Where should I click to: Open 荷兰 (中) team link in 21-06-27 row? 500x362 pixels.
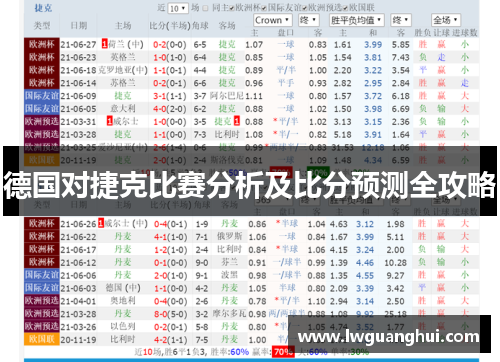[x=127, y=44]
